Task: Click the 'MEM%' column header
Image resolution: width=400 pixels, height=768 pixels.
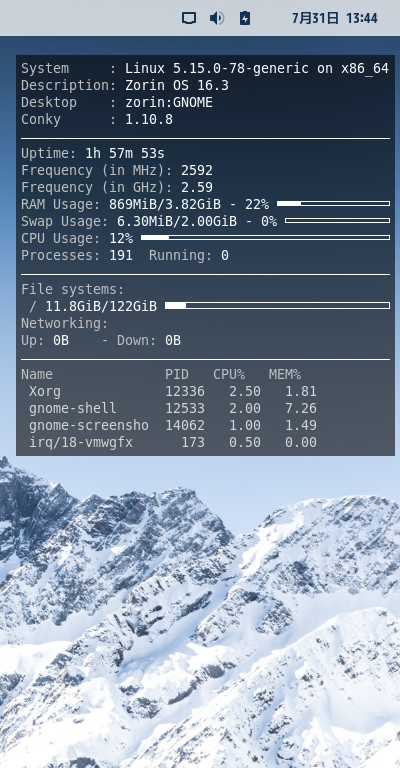Action: point(285,375)
